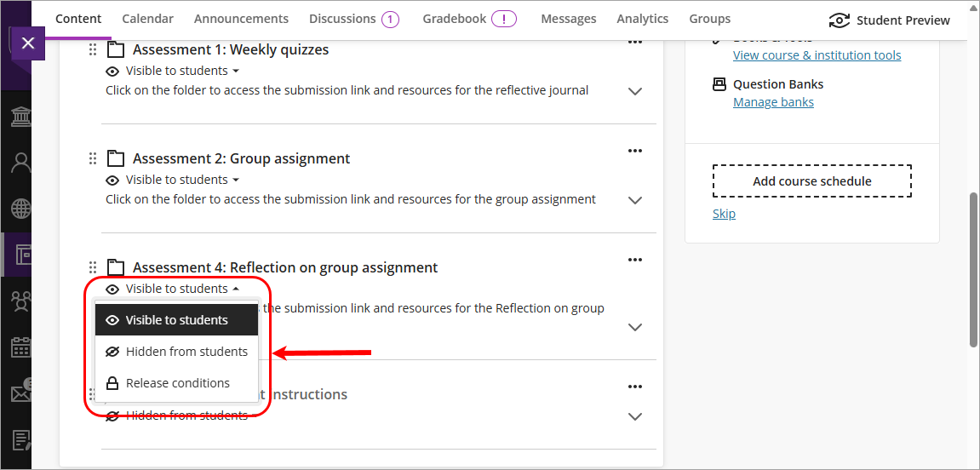Open the Manage banks link
980x470 pixels.
[773, 102]
